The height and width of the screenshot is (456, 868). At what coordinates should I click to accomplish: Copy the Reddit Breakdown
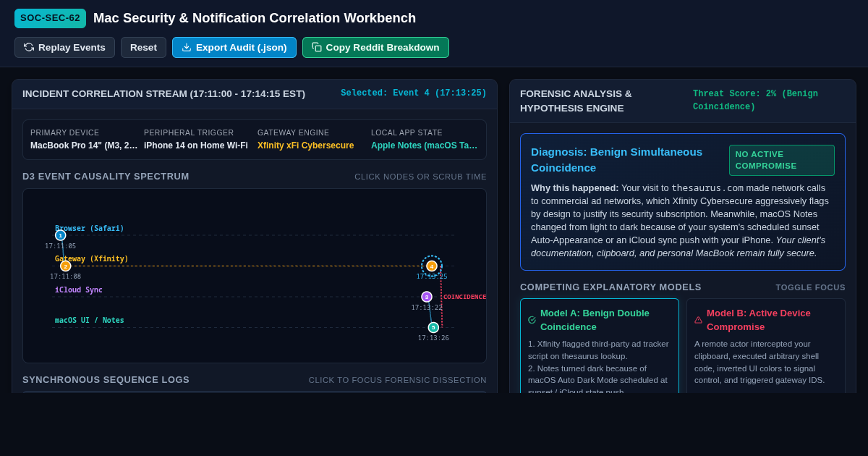pyautogui.click(x=375, y=48)
